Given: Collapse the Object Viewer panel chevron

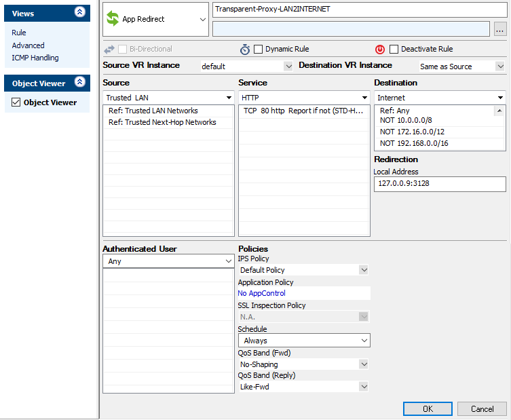Looking at the screenshot, I should (80, 82).
